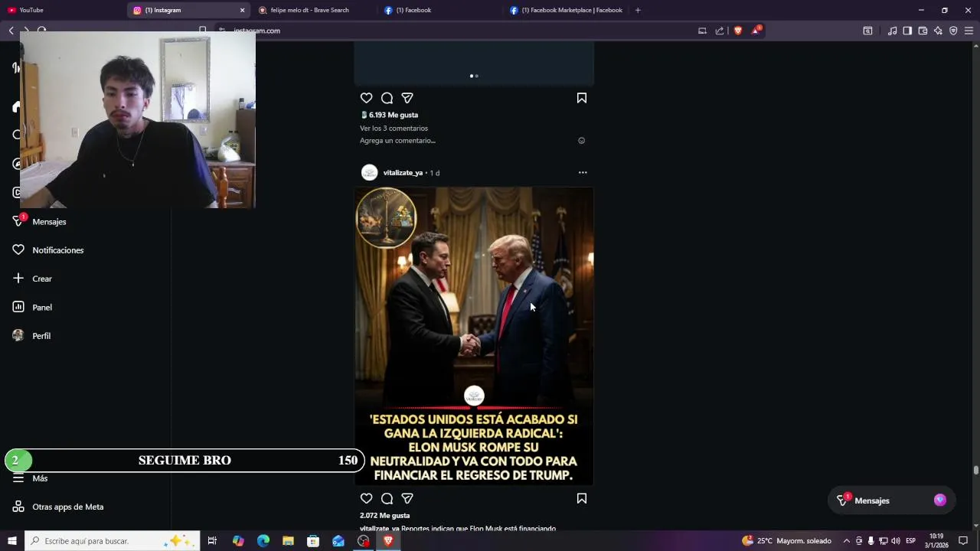This screenshot has height=551, width=980.
Task: Open Brave Leo AI sparkle icon
Action: click(x=938, y=31)
